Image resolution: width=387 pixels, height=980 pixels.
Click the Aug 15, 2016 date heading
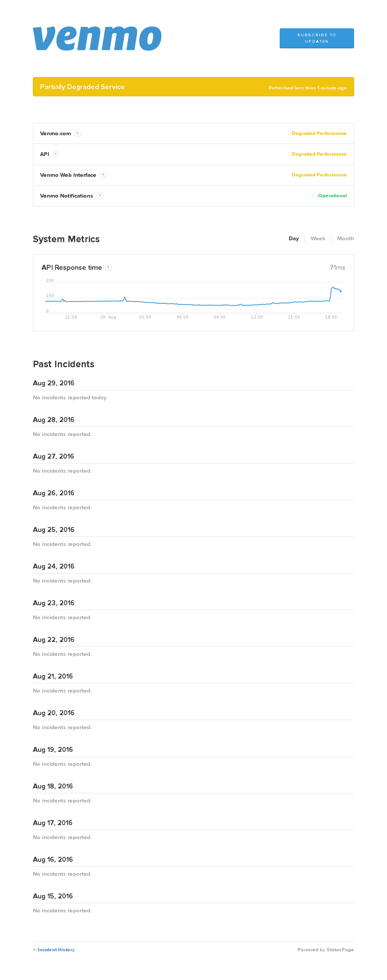[53, 896]
